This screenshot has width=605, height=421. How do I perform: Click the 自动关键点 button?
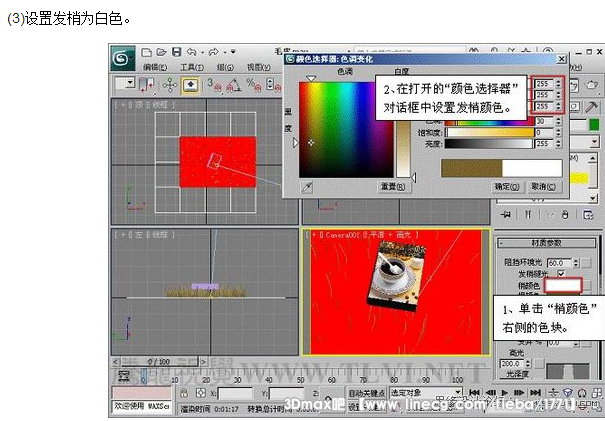[x=367, y=393]
